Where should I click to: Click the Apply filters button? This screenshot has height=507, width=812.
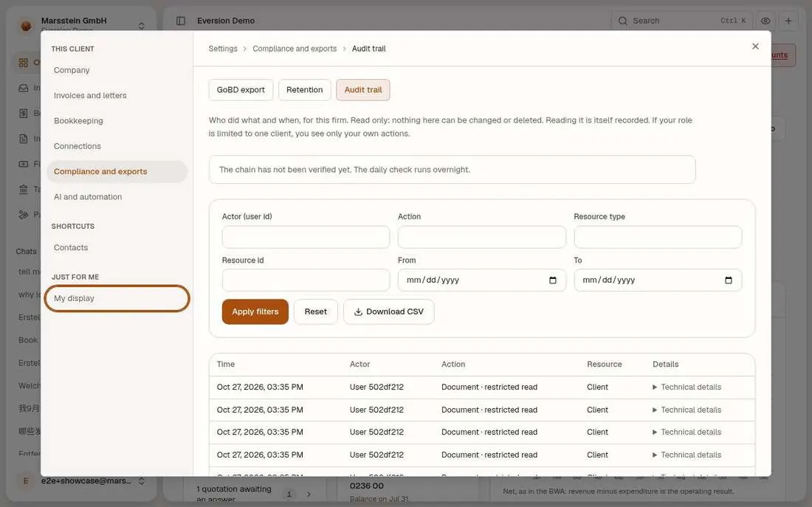(255, 311)
